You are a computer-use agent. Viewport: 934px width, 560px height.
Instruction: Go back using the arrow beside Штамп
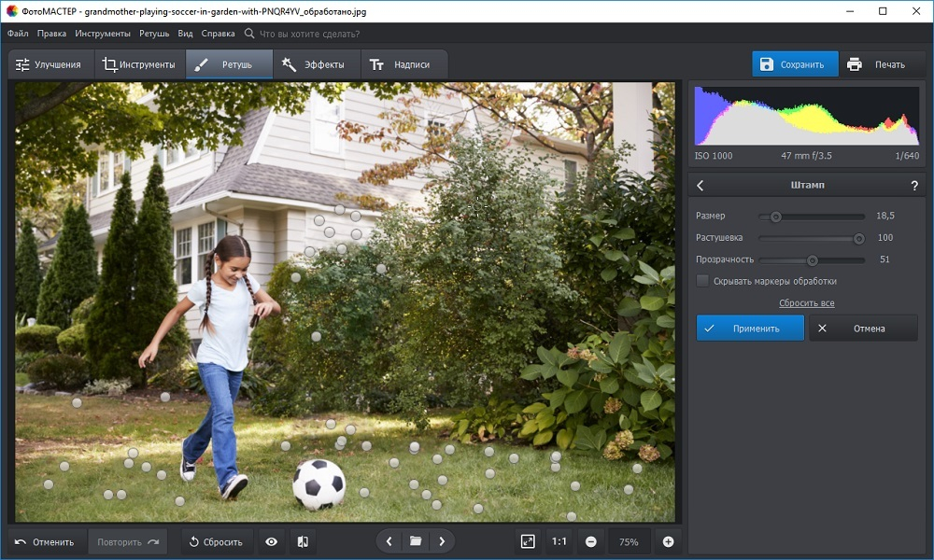pyautogui.click(x=700, y=185)
